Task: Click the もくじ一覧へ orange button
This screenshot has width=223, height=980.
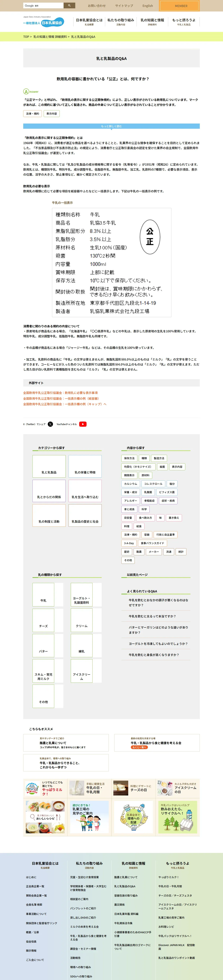Action: 139,747
